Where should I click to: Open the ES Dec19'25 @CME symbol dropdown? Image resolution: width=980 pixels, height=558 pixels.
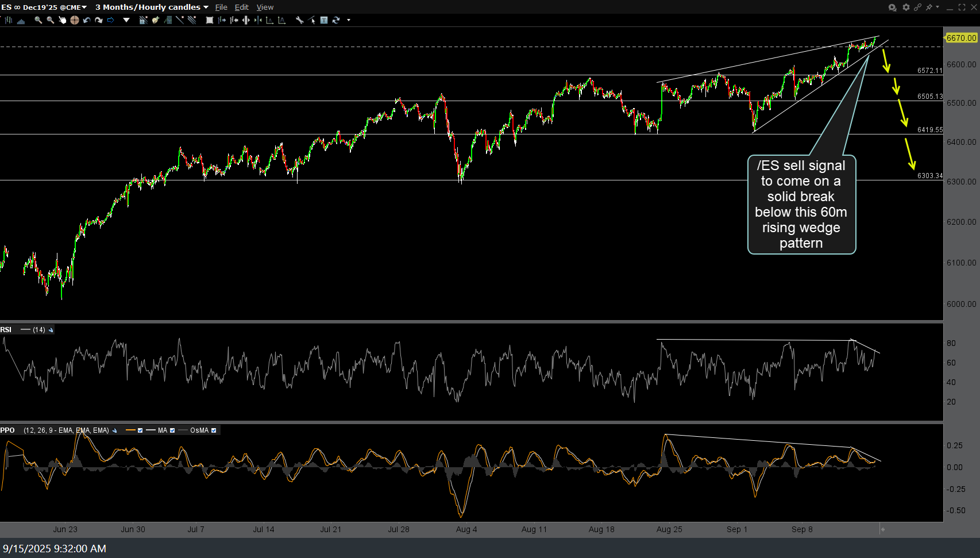[44, 7]
